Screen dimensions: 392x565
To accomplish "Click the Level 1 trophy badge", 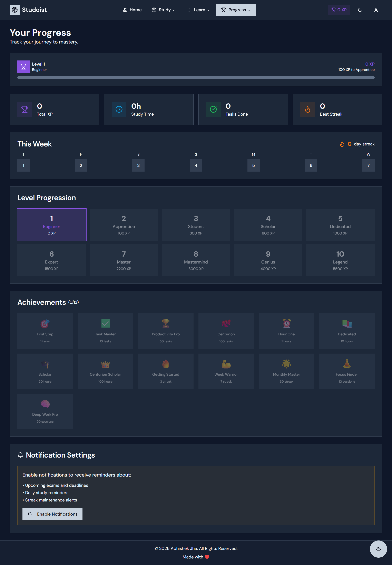I will 23,67.
